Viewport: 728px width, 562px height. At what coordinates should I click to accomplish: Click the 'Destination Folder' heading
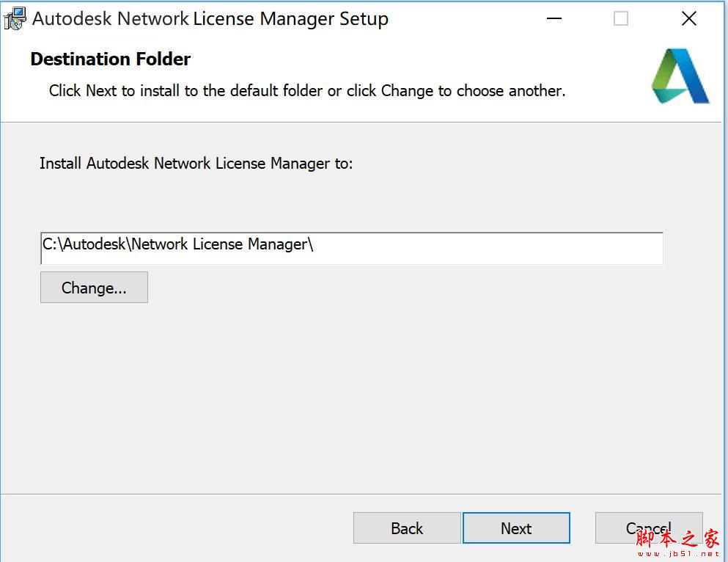[111, 59]
